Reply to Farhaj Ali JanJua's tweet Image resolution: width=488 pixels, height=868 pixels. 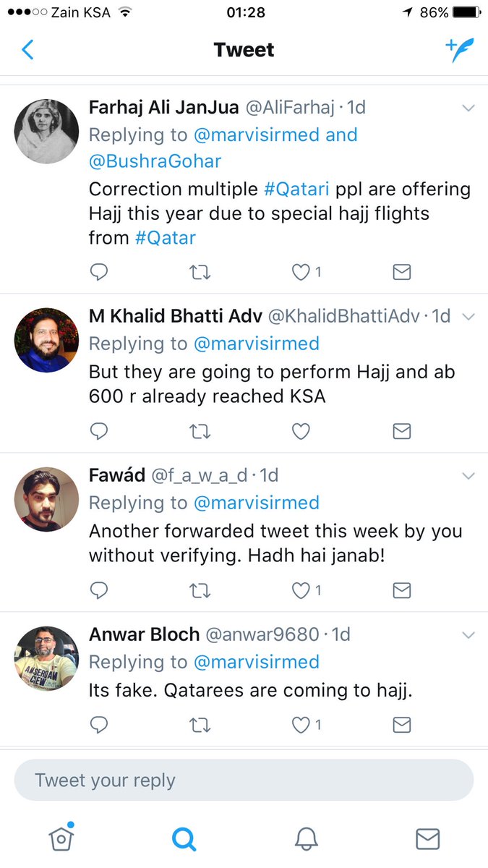pyautogui.click(x=99, y=272)
